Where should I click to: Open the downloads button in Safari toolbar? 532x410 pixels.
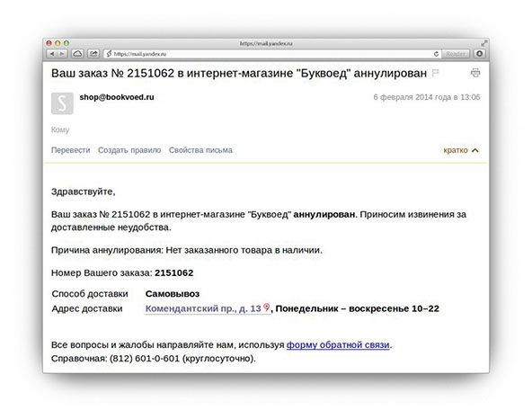pyautogui.click(x=479, y=54)
